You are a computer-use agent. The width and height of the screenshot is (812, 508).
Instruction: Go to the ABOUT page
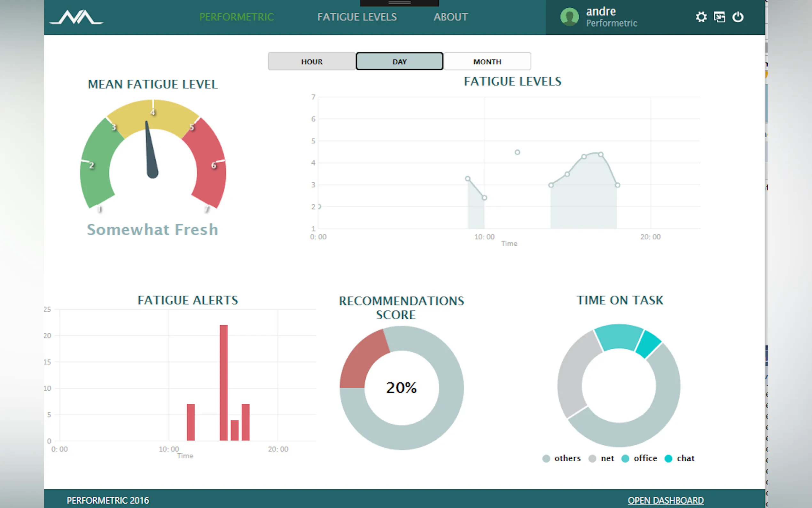[450, 17]
